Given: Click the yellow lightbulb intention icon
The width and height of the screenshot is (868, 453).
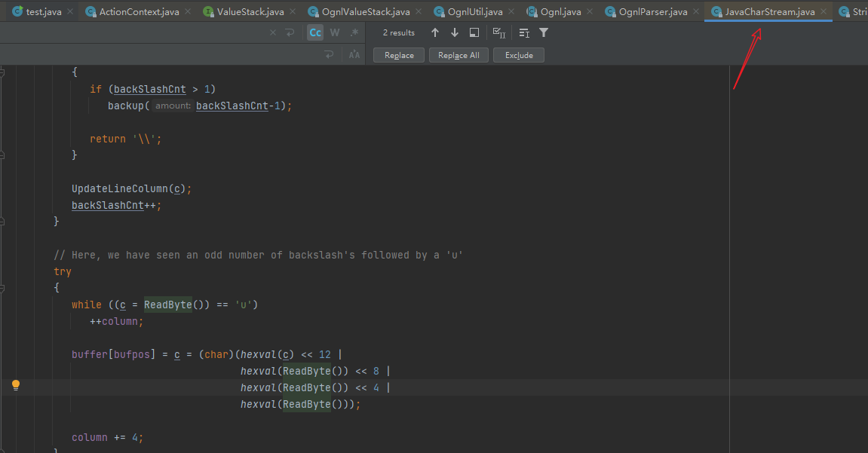Looking at the screenshot, I should [x=16, y=385].
